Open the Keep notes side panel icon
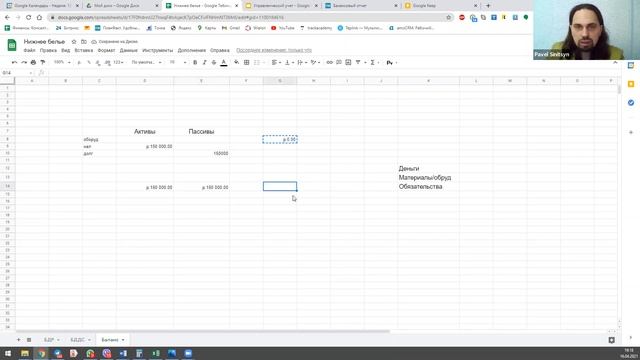 (631, 84)
